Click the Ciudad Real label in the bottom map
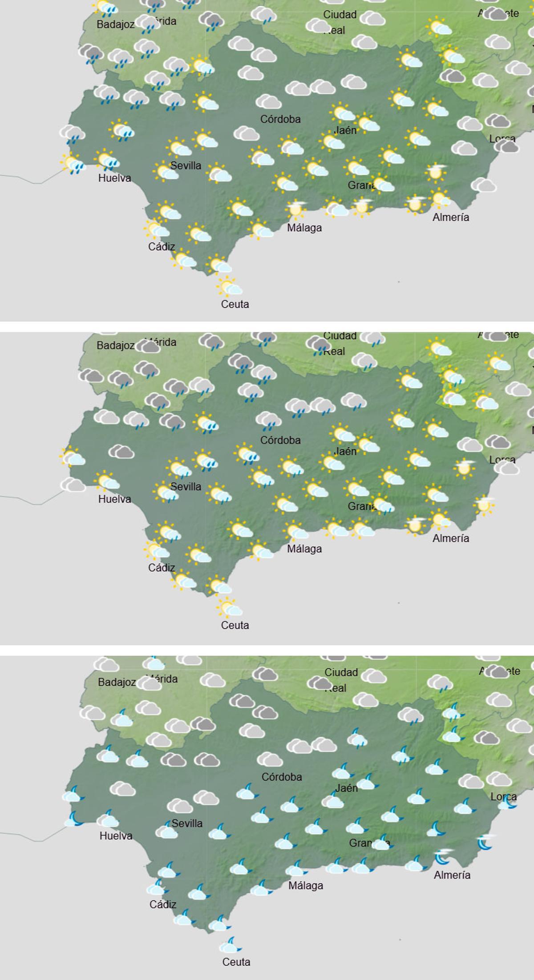The height and width of the screenshot is (980, 534). click(340, 680)
